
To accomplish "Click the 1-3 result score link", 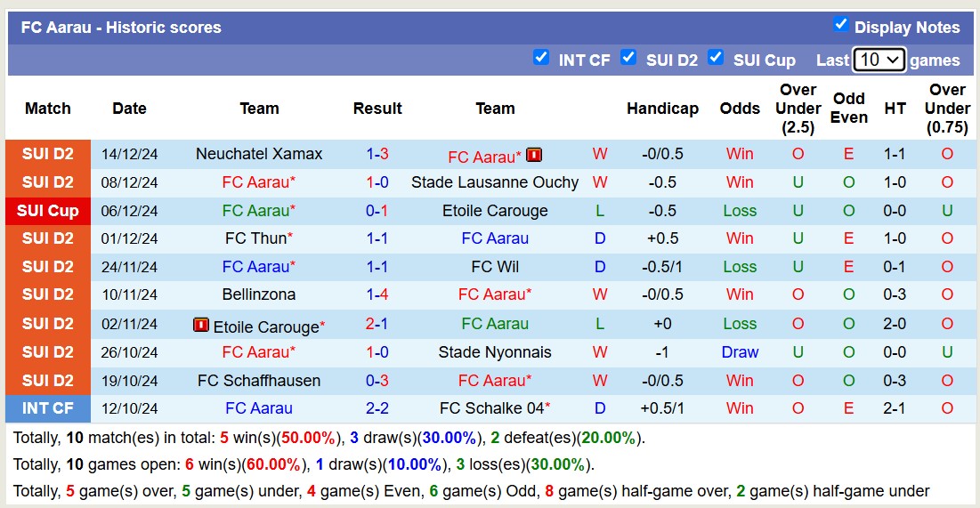I will click(377, 154).
